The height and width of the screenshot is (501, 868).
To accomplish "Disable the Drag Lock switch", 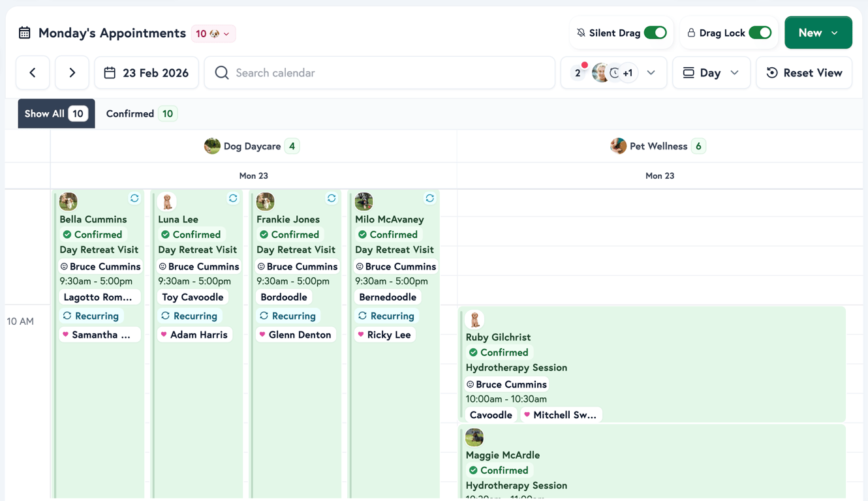I will [761, 31].
